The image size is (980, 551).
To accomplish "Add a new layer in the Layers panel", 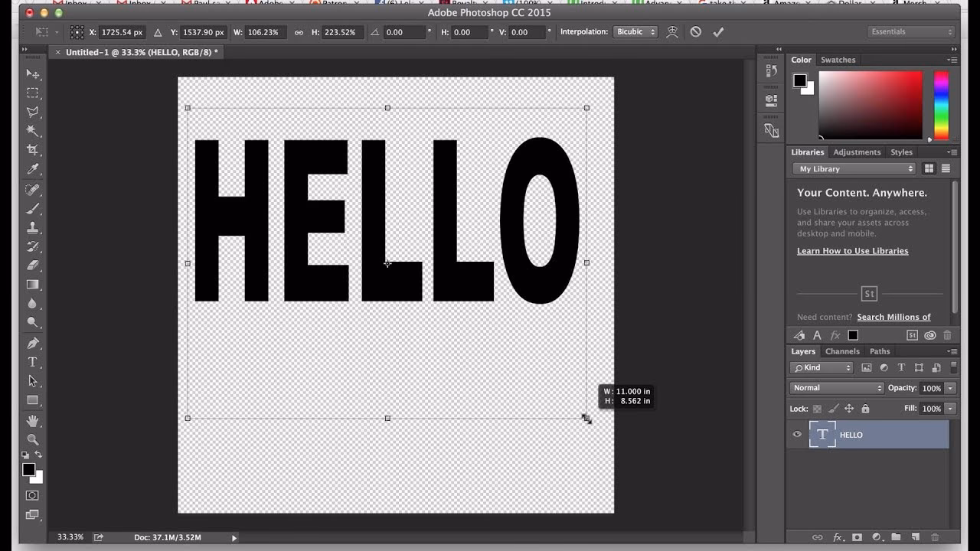I will coord(916,537).
